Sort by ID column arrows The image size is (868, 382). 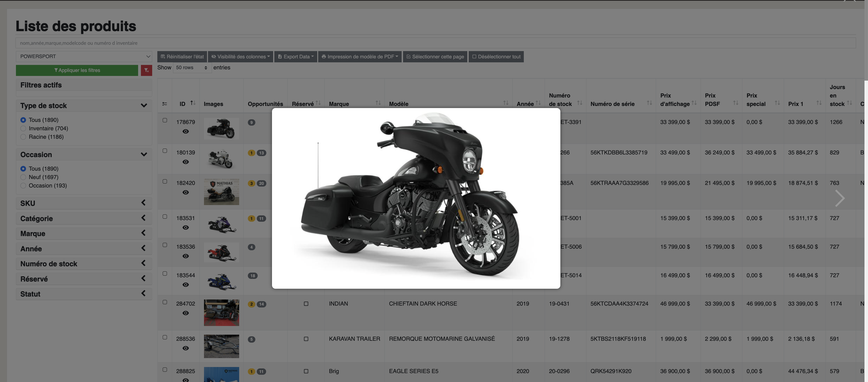point(193,103)
